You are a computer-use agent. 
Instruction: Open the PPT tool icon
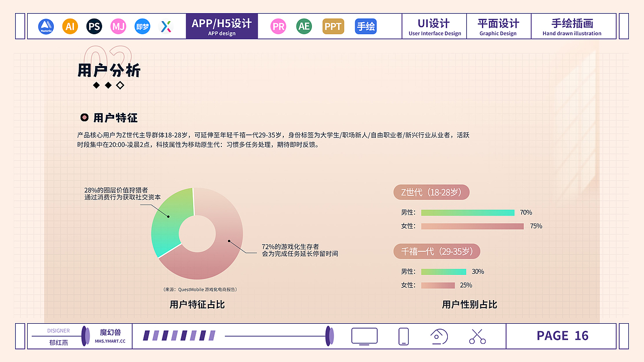point(333,26)
